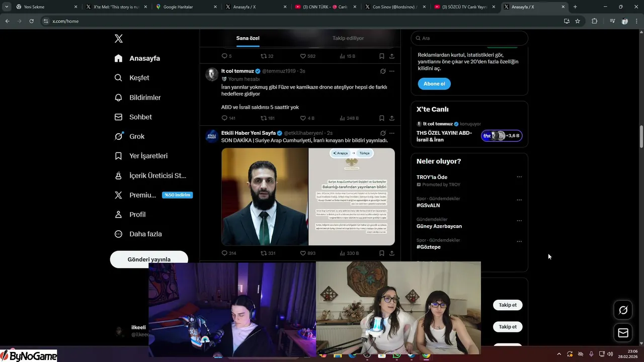Expand hidden system tray icons
The height and width of the screenshot is (362, 644).
point(559,354)
